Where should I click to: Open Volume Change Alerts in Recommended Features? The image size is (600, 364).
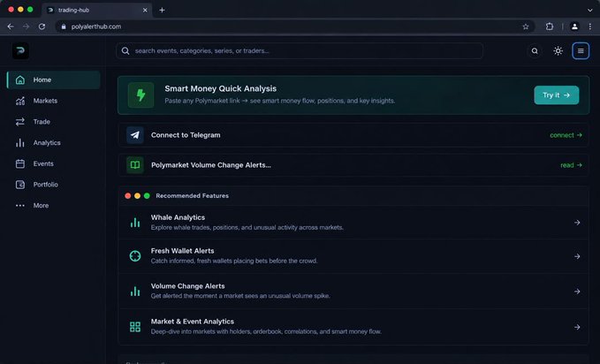353,292
